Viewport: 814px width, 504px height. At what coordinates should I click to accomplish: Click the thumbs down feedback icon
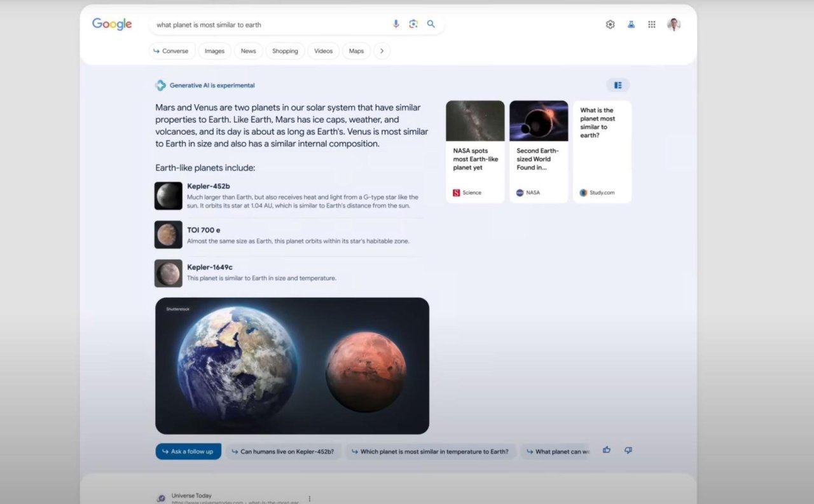point(628,450)
